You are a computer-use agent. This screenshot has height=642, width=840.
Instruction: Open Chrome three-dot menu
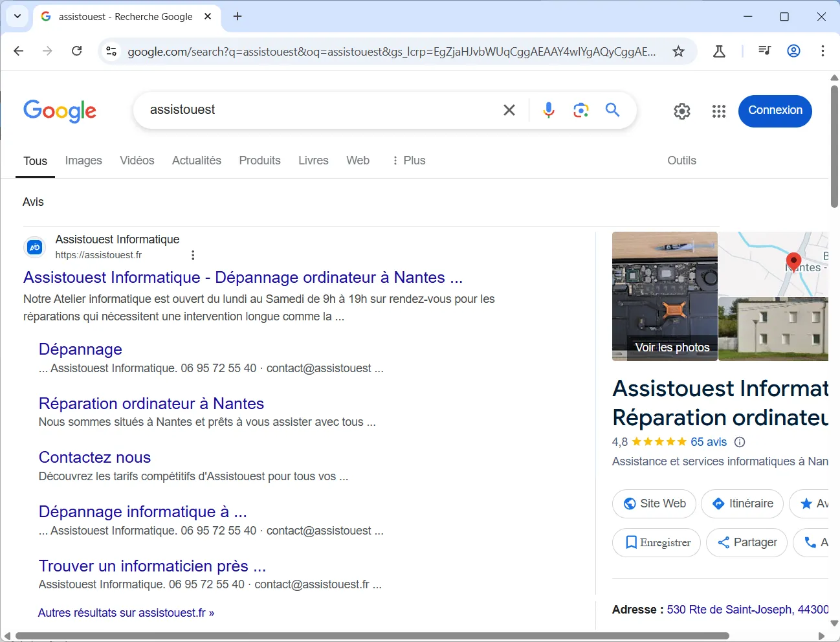pos(823,51)
